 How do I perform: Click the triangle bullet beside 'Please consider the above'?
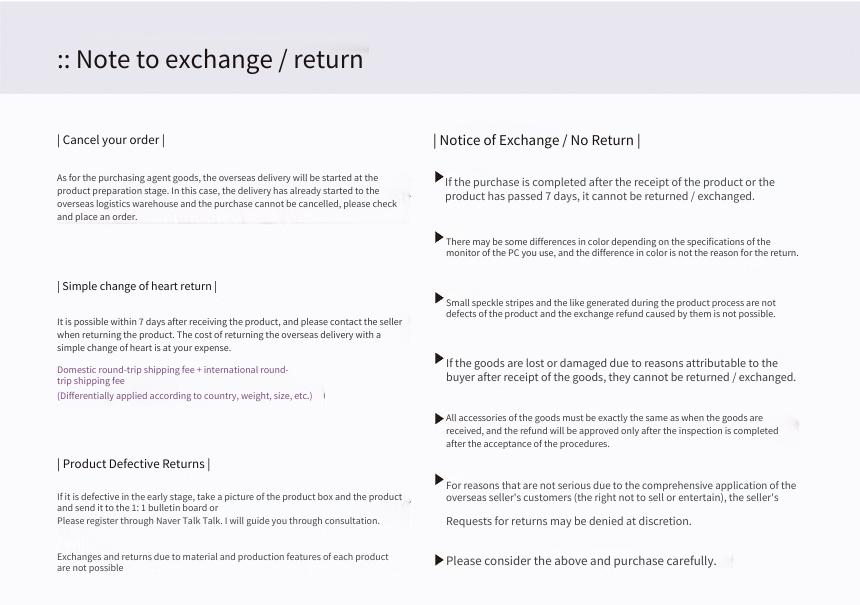[x=439, y=560]
